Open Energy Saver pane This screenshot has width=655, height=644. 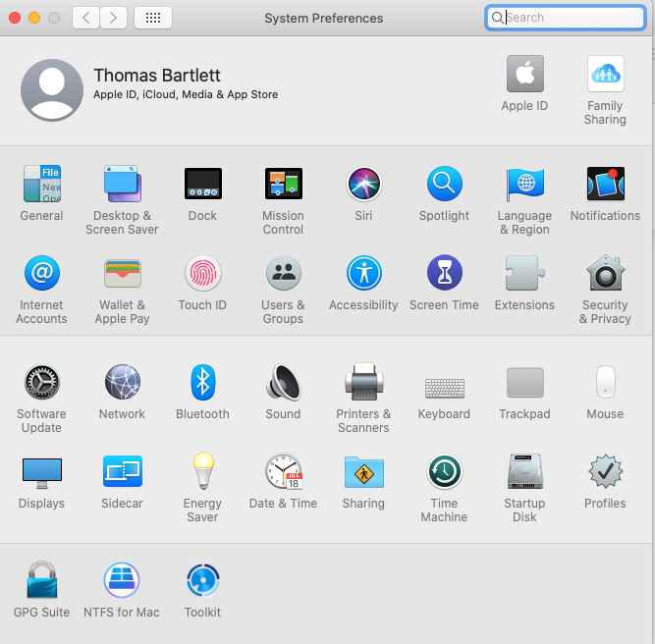pyautogui.click(x=203, y=471)
